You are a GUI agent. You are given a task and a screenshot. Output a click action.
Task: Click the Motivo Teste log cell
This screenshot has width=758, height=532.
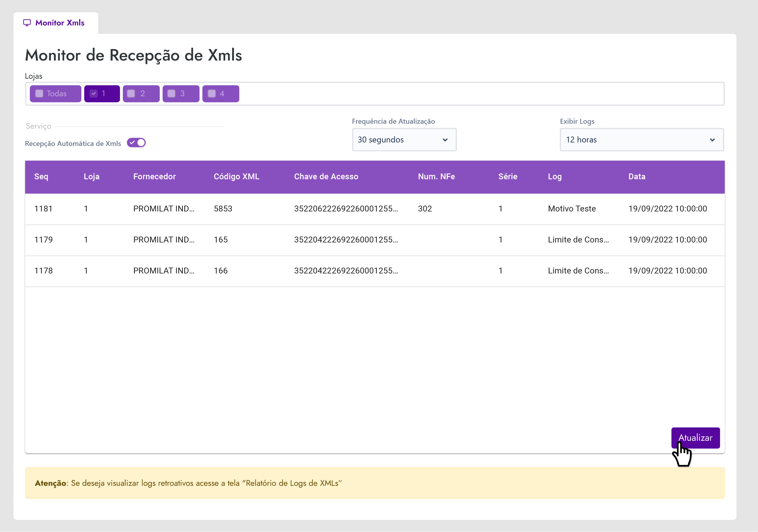pyautogui.click(x=571, y=209)
